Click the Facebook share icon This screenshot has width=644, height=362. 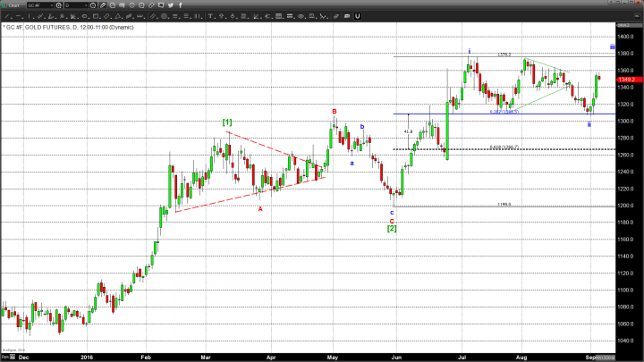[181, 5]
